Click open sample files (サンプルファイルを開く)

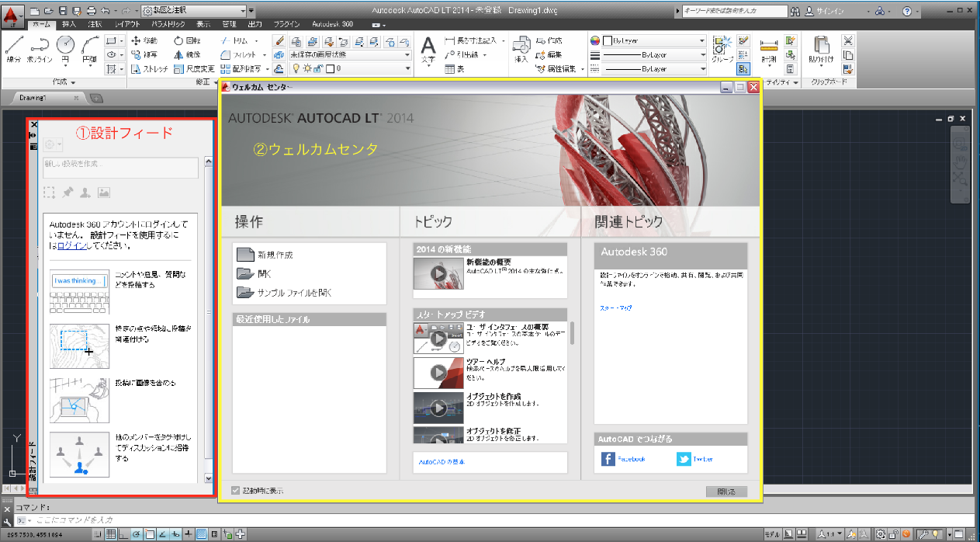284,293
